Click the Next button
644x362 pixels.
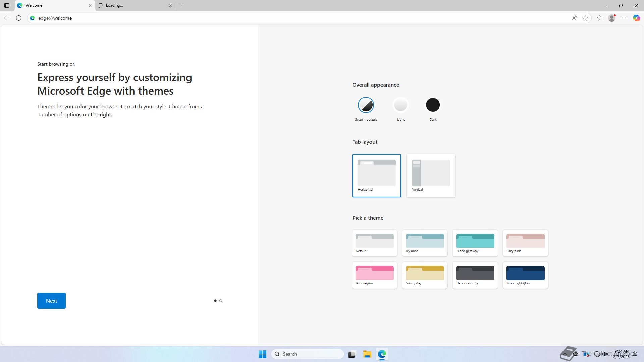coord(51,301)
